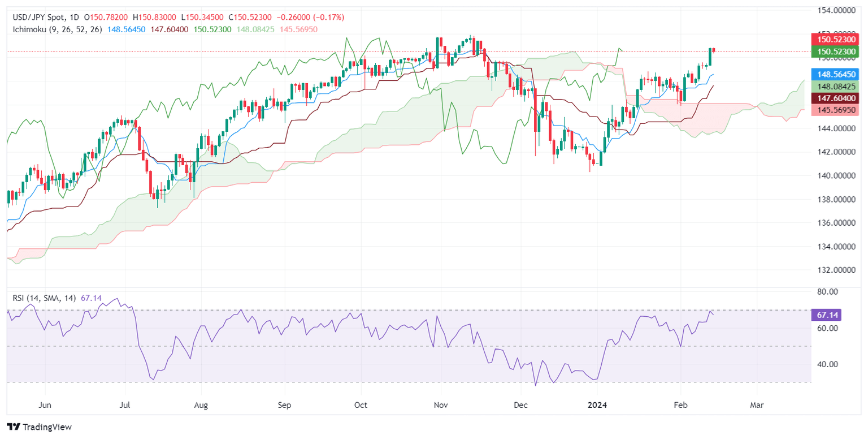Click the green 150.52300 price axis label
The image size is (868, 439).
(836, 51)
